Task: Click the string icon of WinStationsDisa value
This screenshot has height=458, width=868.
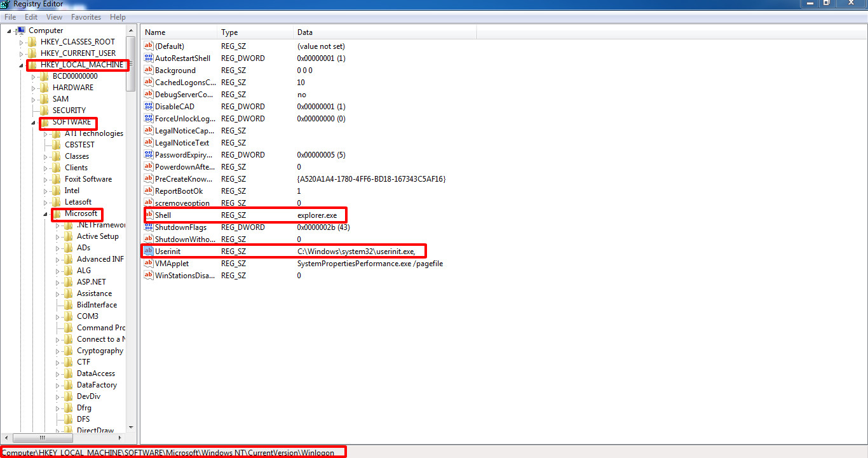Action: (x=149, y=276)
